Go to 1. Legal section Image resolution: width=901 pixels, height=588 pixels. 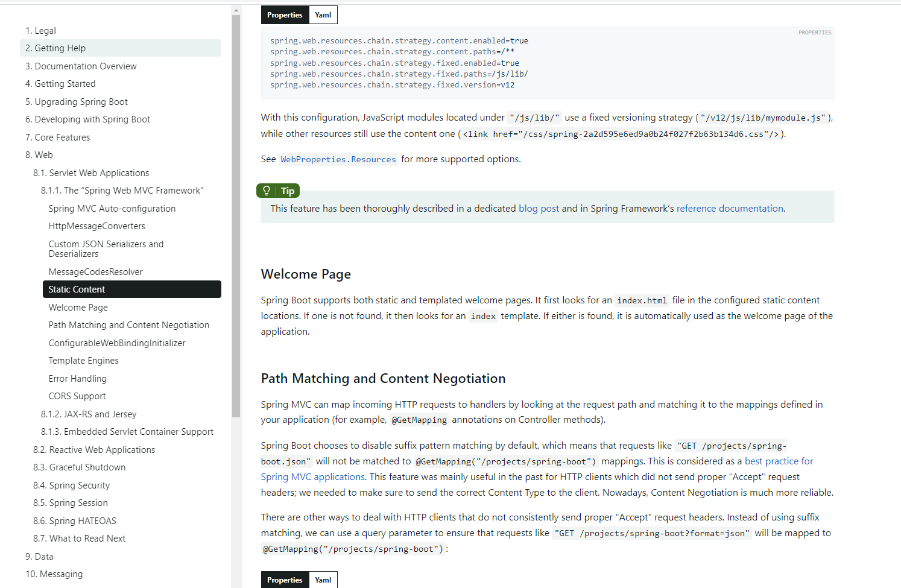tap(40, 31)
